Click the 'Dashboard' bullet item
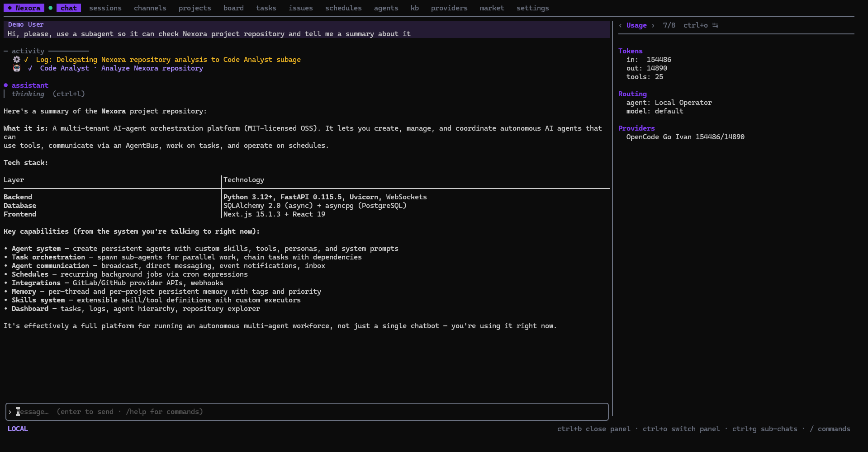The image size is (868, 452). (132, 309)
